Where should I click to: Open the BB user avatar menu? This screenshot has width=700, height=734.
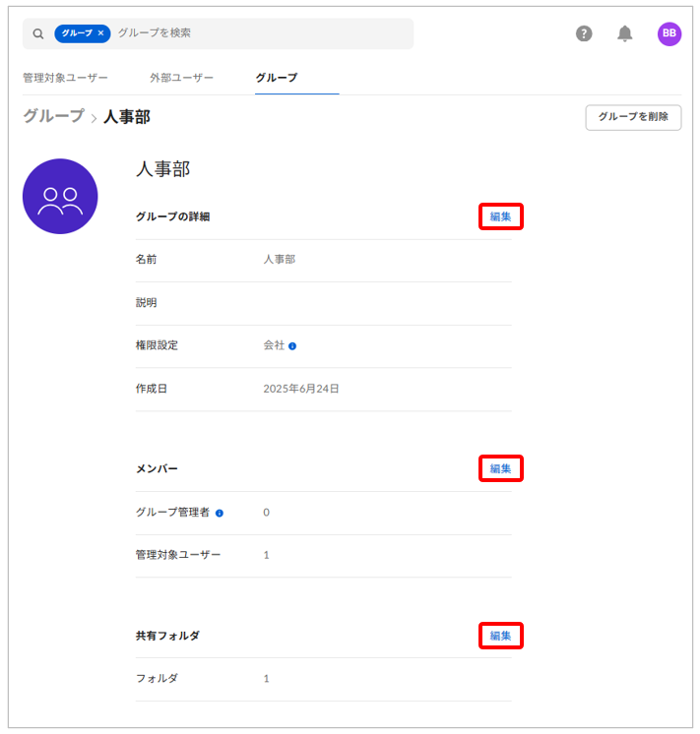click(x=669, y=33)
